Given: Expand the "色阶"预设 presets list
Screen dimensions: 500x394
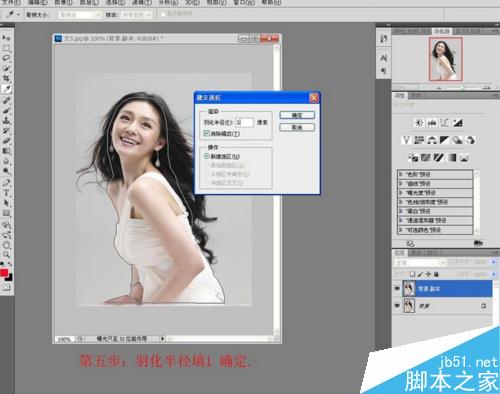Looking at the screenshot, I should 401,174.
